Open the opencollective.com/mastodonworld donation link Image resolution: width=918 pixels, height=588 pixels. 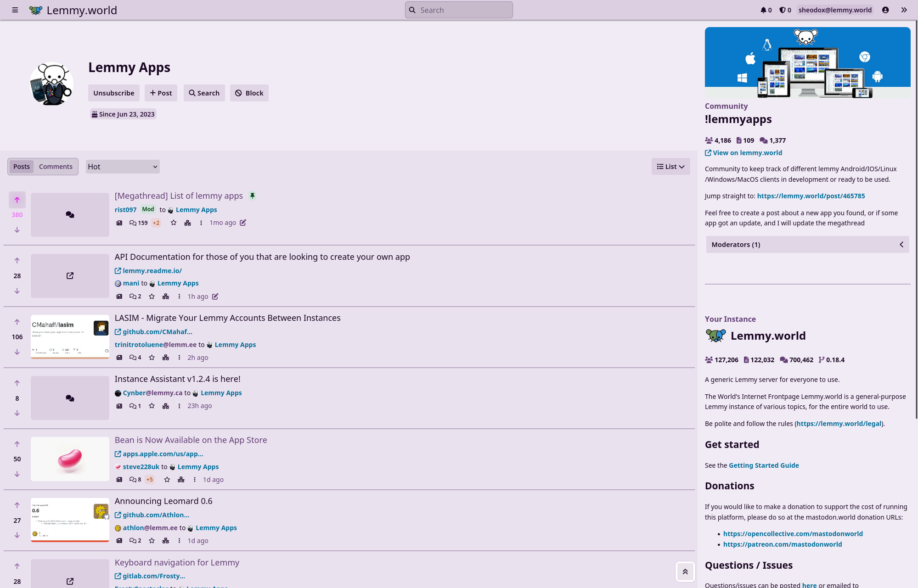click(793, 534)
